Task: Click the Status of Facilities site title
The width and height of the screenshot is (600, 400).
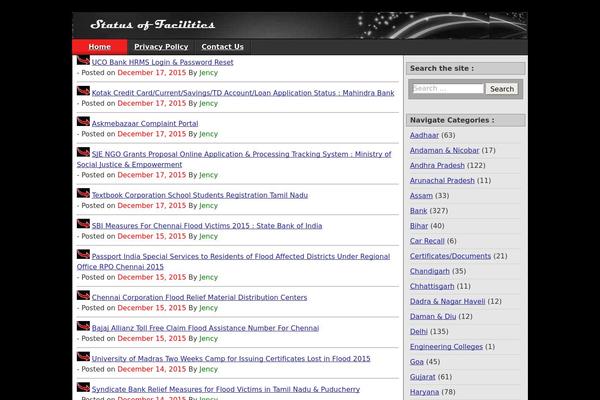Action: (x=152, y=24)
